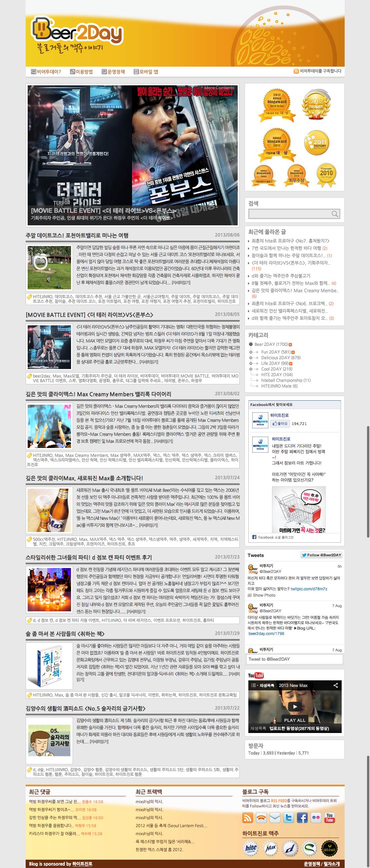This screenshot has width=370, height=868.
Task: Open the beer2day.com/1796 tweet link
Action: (266, 633)
